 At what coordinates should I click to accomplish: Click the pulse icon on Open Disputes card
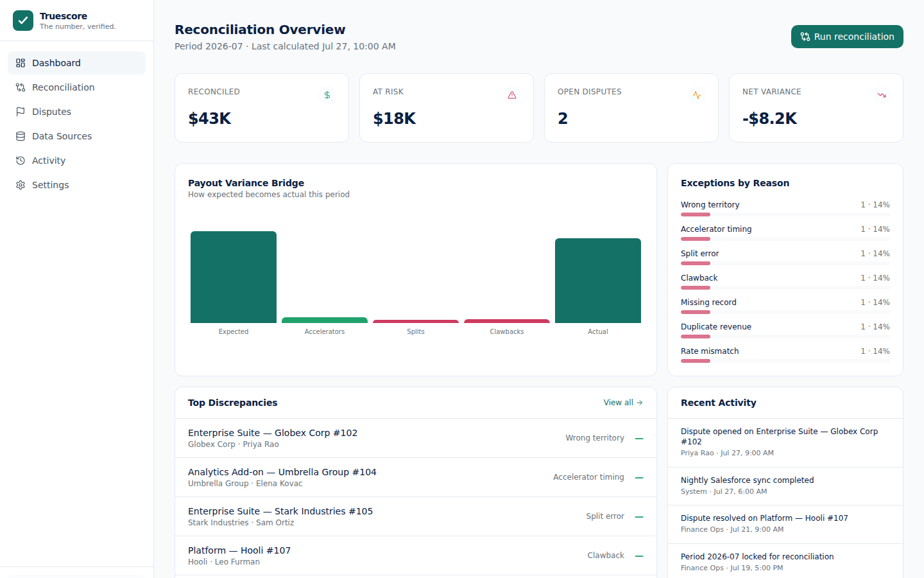point(697,95)
